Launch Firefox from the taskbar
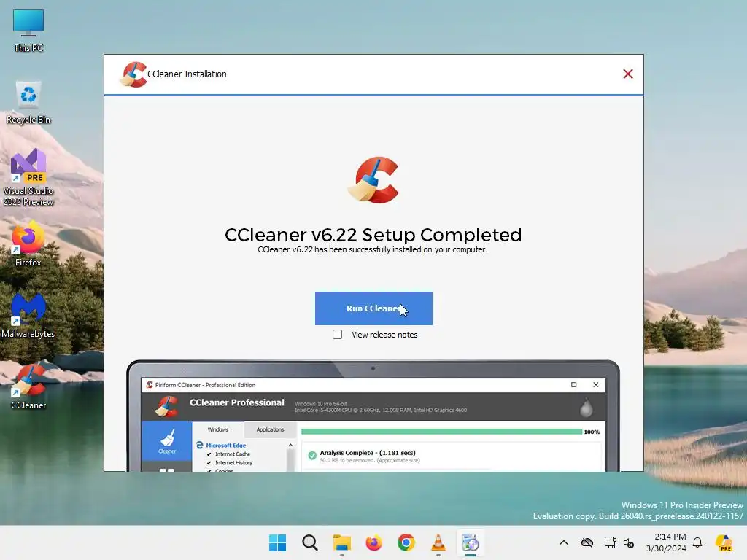The width and height of the screenshot is (747, 560). (374, 542)
